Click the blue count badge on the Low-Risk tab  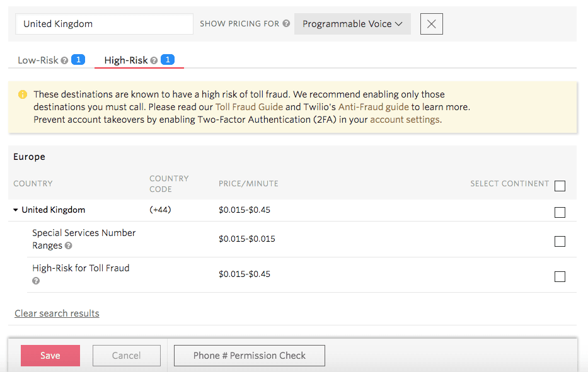tap(78, 59)
